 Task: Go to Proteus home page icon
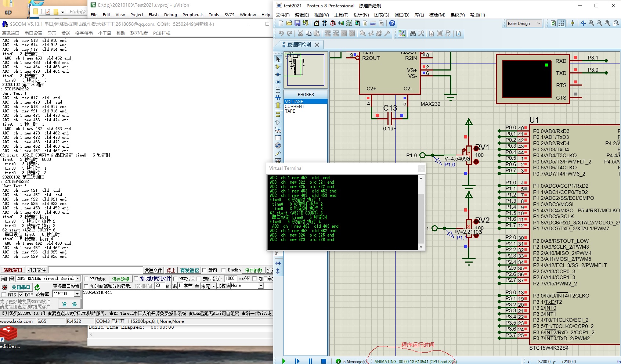(x=316, y=23)
